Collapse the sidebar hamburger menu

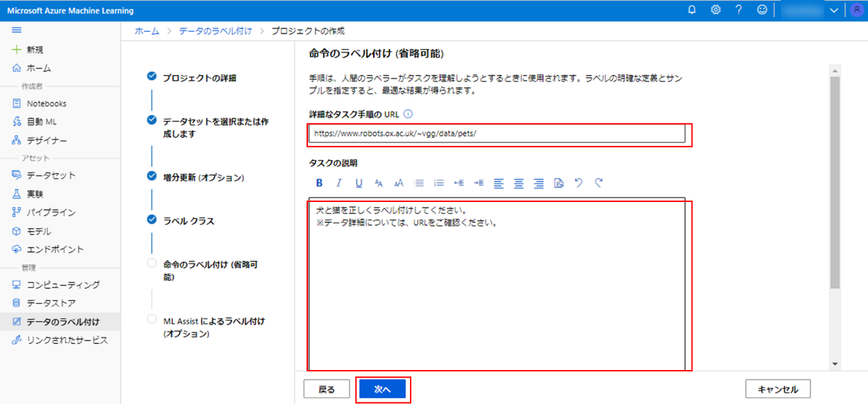point(17,30)
